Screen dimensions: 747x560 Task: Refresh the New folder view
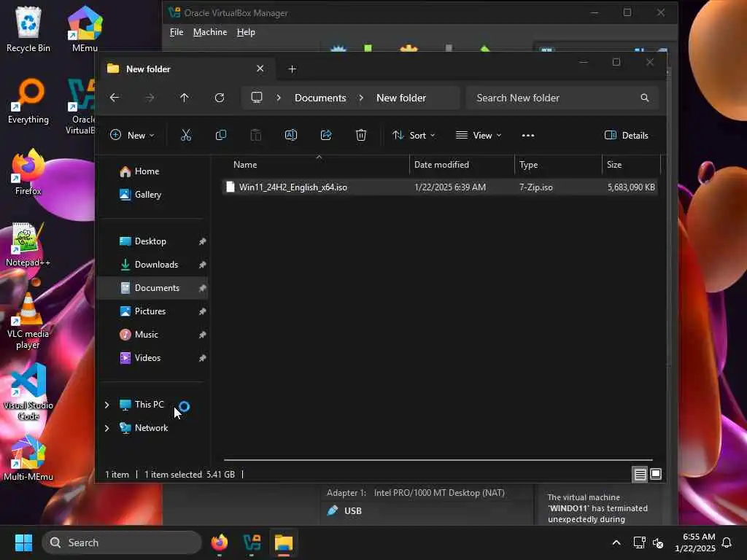point(219,98)
